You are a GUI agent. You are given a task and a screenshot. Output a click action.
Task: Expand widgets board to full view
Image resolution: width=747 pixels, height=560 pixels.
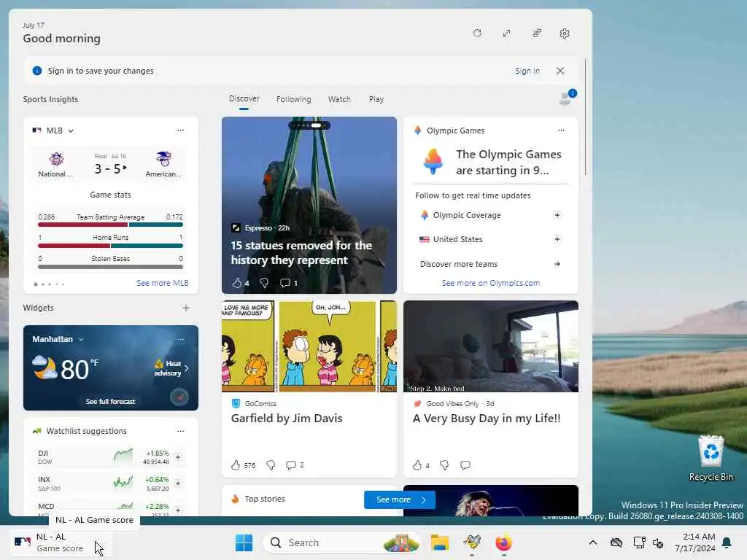(x=506, y=34)
